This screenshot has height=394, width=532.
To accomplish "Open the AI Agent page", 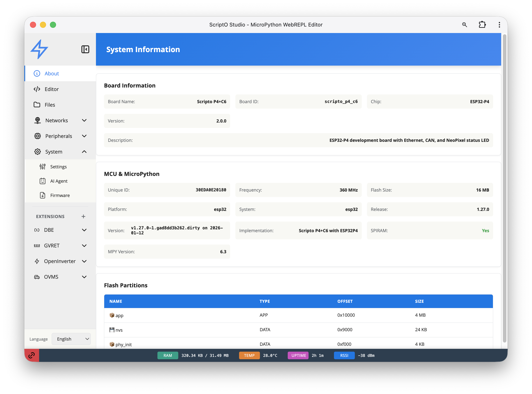I will click(59, 181).
